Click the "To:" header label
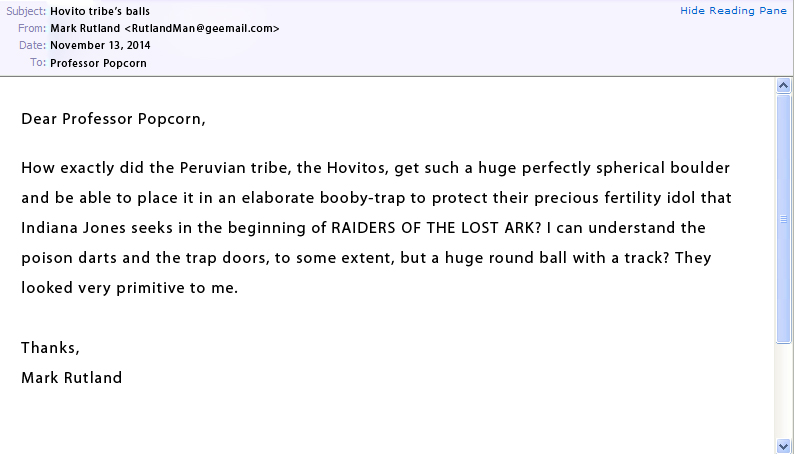 38,62
